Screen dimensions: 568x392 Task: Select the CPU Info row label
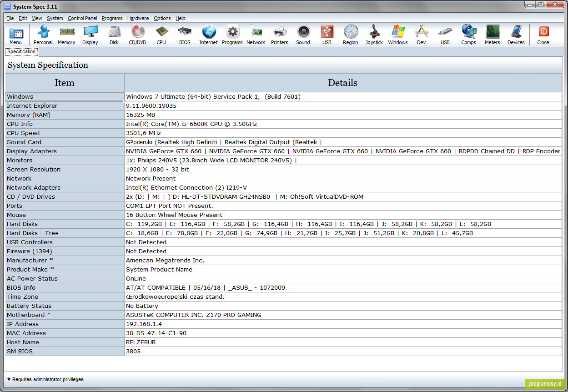point(65,124)
